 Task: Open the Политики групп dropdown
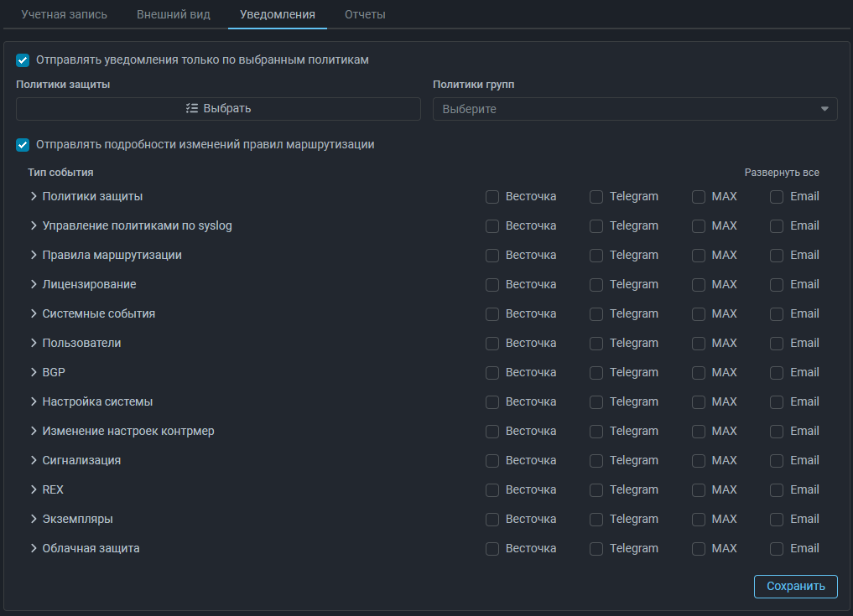(635, 109)
